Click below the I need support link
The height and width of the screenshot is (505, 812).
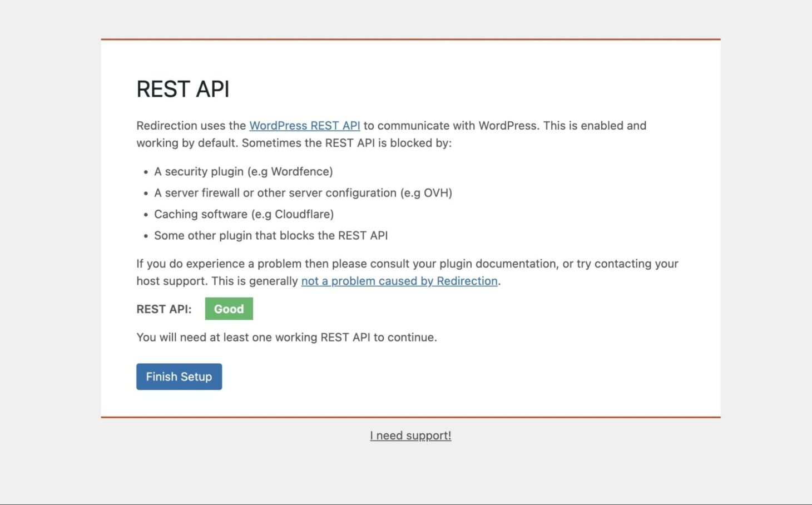point(410,473)
